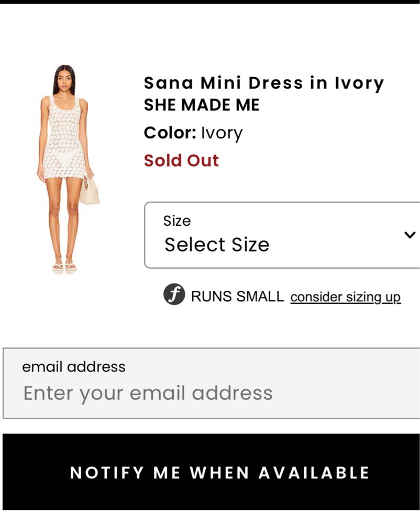The height and width of the screenshot is (524, 420).
Task: Click the 'Ivory' color value text
Action: click(x=222, y=133)
